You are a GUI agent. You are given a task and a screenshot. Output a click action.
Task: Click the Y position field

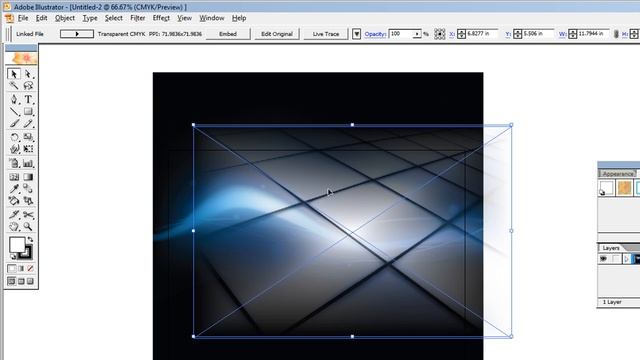point(538,34)
